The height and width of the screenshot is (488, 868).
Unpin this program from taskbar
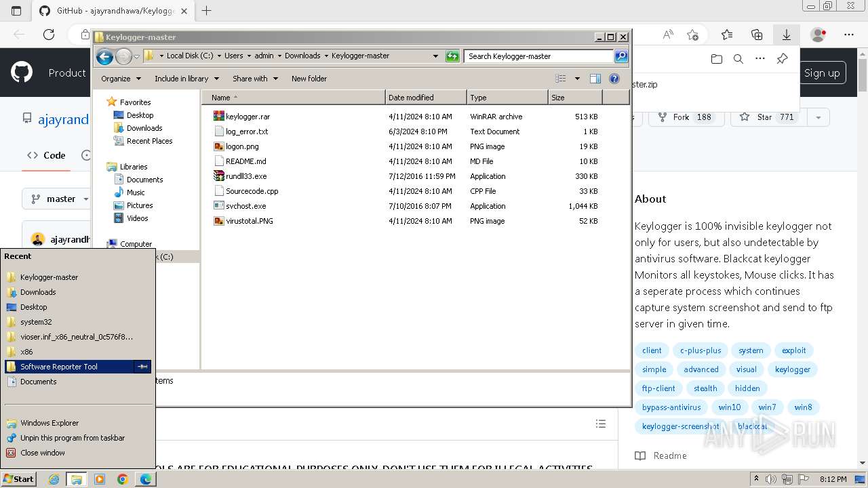click(77, 438)
